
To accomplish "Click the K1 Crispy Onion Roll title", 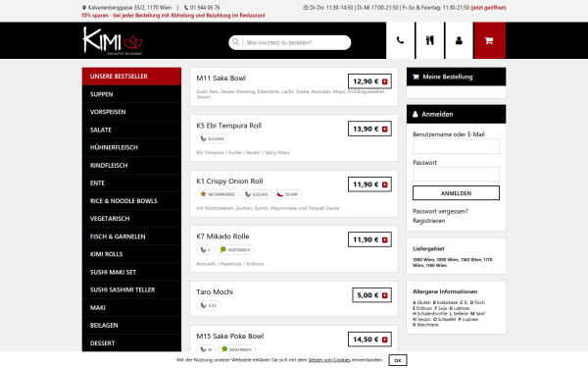I will tap(230, 181).
